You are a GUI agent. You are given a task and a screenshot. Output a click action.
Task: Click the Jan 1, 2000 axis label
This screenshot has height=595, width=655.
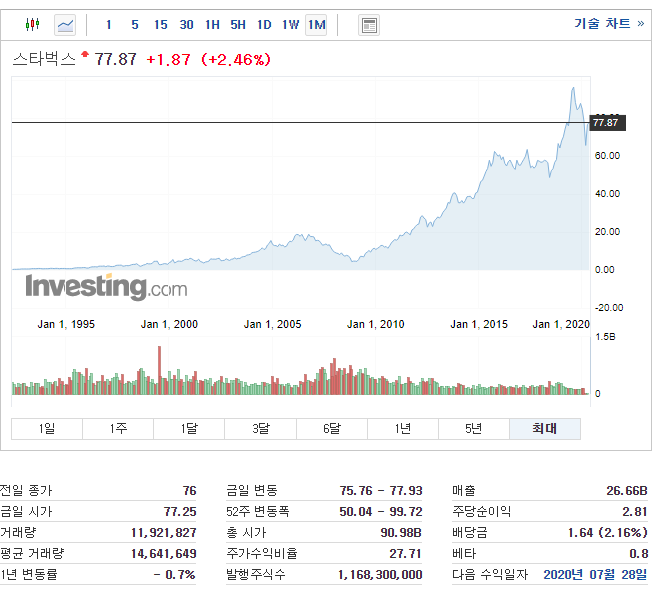[x=169, y=324]
